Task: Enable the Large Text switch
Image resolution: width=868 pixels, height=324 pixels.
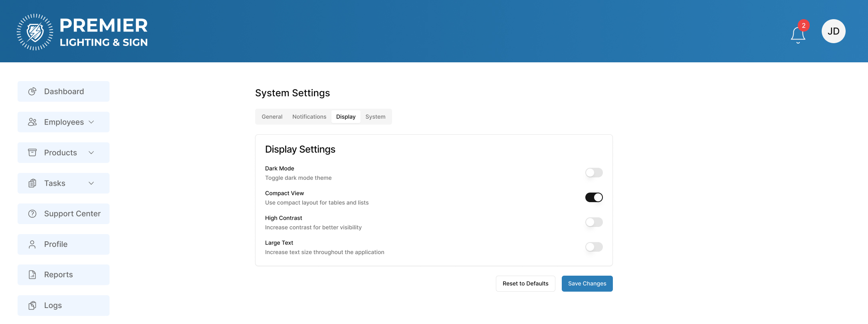Action: (594, 247)
